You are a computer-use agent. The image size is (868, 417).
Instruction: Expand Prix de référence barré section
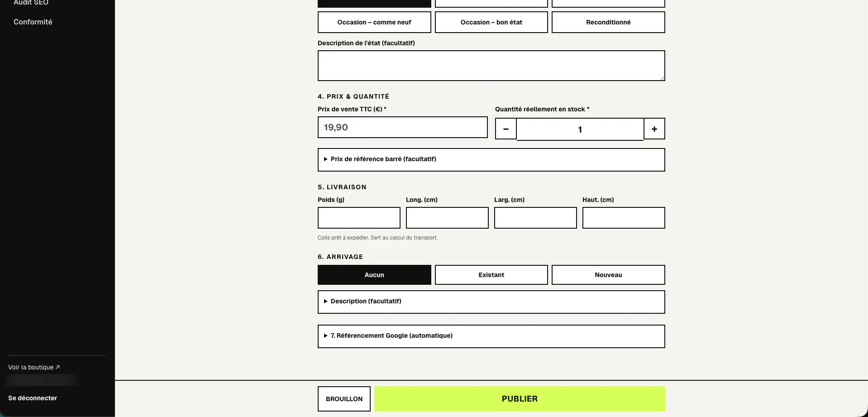(x=491, y=160)
